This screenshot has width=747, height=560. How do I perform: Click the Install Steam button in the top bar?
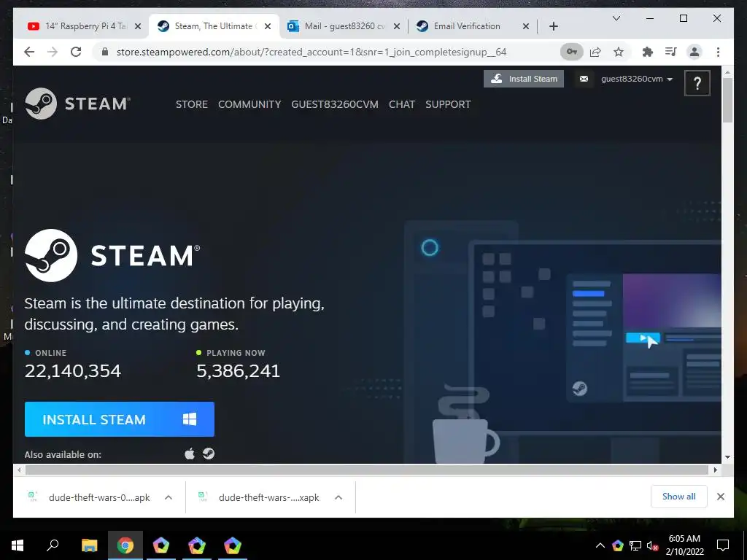(x=524, y=79)
